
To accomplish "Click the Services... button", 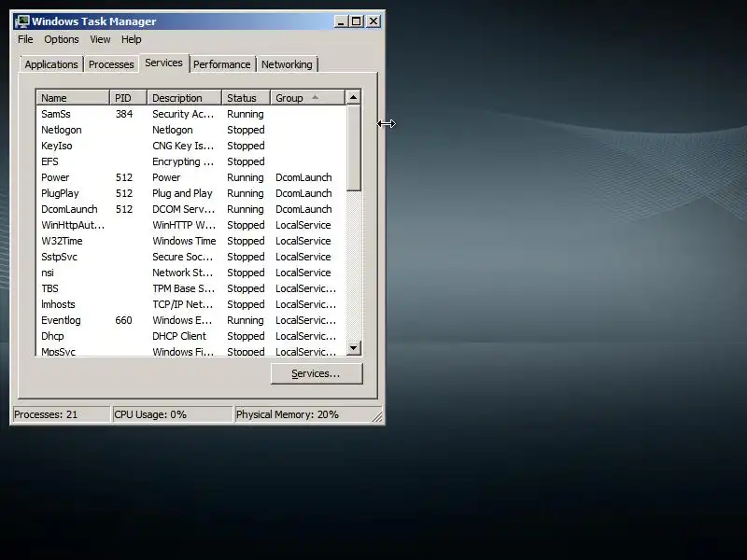I will pos(317,374).
